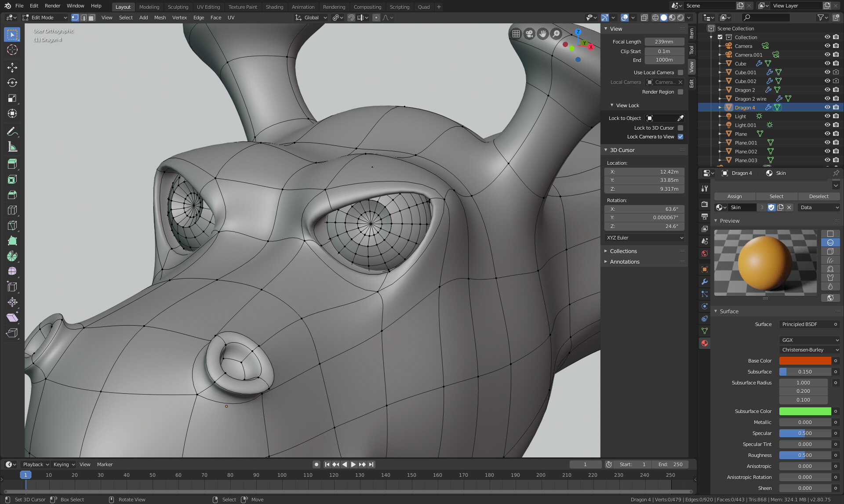Toggle camera view gizmo button

(529, 34)
